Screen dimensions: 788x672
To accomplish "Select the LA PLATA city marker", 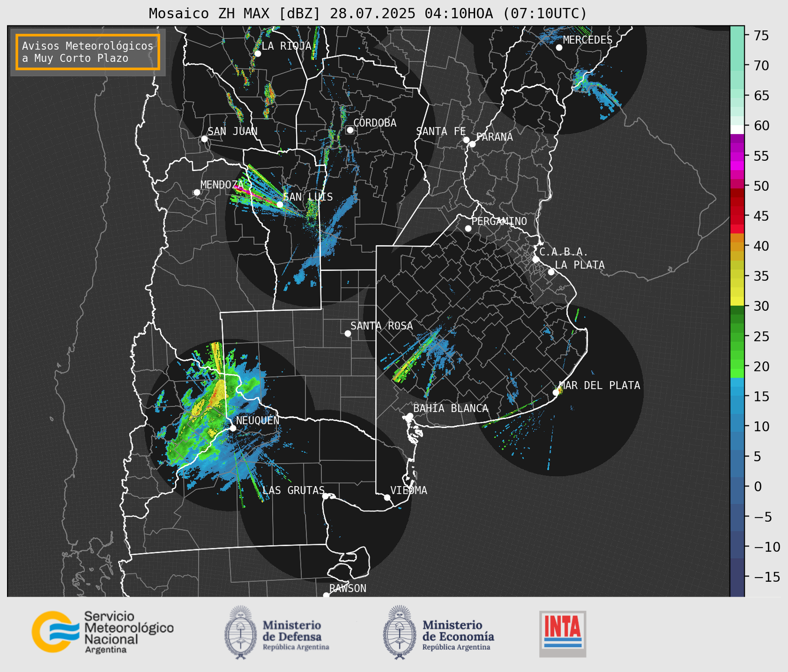I will pos(551,272).
